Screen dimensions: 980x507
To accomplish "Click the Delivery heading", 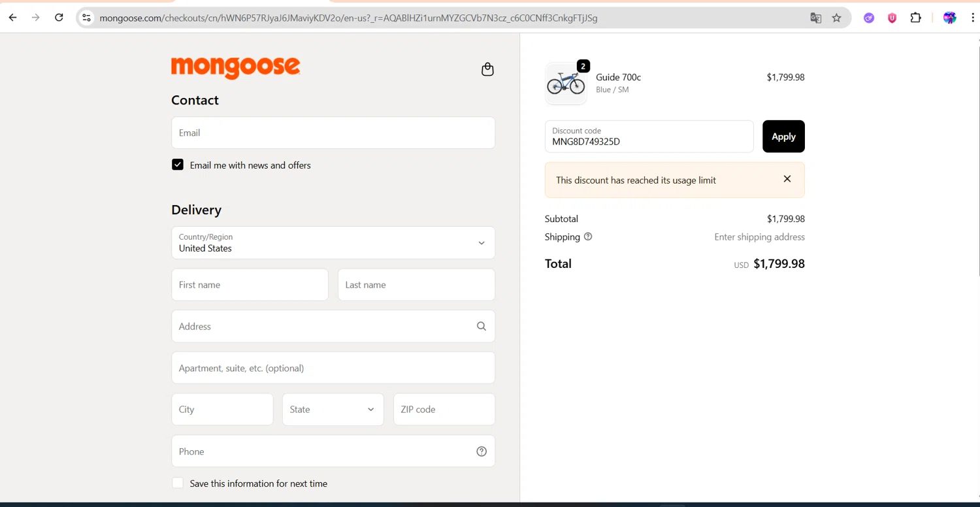I will [196, 210].
